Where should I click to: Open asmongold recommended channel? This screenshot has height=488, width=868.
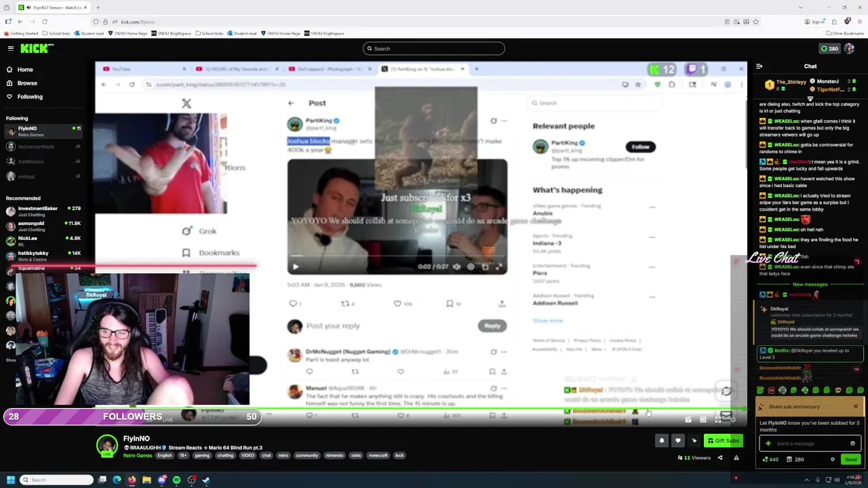(42, 226)
